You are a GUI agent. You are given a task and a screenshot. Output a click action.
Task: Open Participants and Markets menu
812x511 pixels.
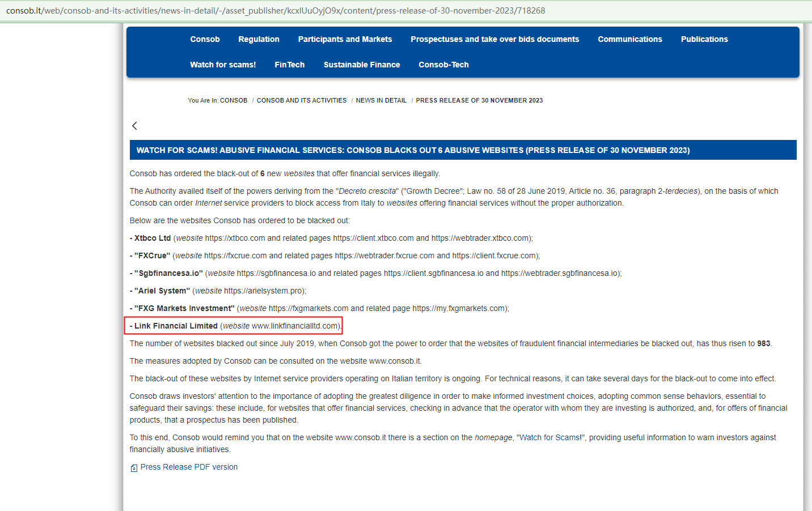click(345, 39)
